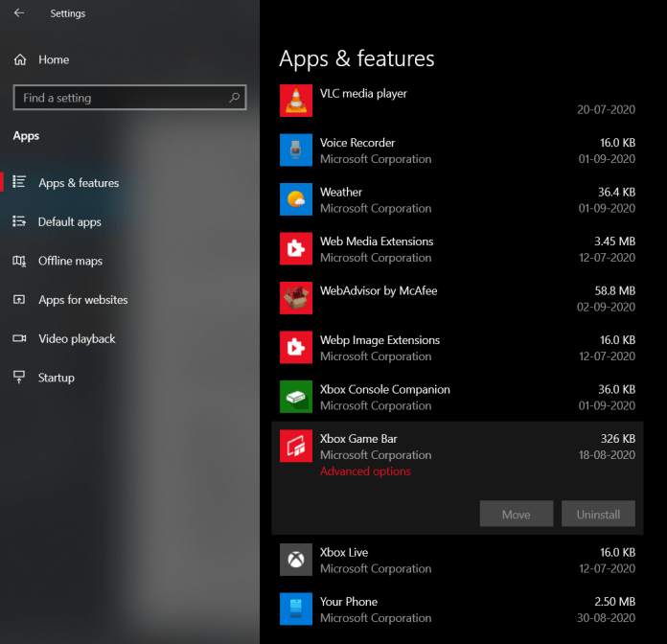This screenshot has height=644, width=667.
Task: Click the date 02-09-2020 for WebAdvisor
Action: [x=607, y=307]
